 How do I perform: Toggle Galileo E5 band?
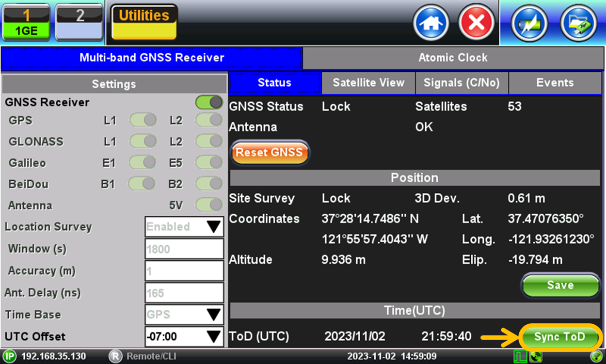click(208, 163)
